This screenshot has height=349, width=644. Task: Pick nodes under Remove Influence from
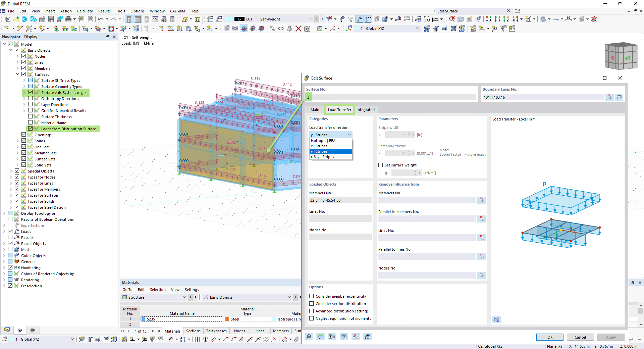coord(482,275)
